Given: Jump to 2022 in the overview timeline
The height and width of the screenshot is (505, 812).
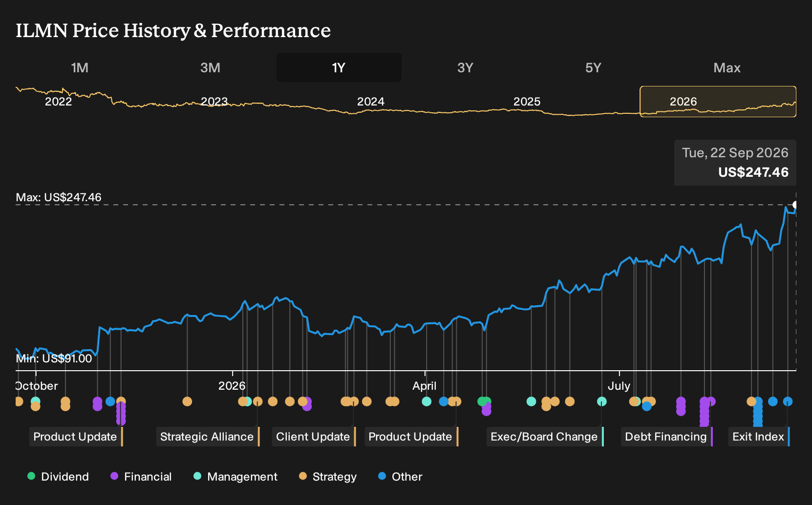Looking at the screenshot, I should [59, 102].
